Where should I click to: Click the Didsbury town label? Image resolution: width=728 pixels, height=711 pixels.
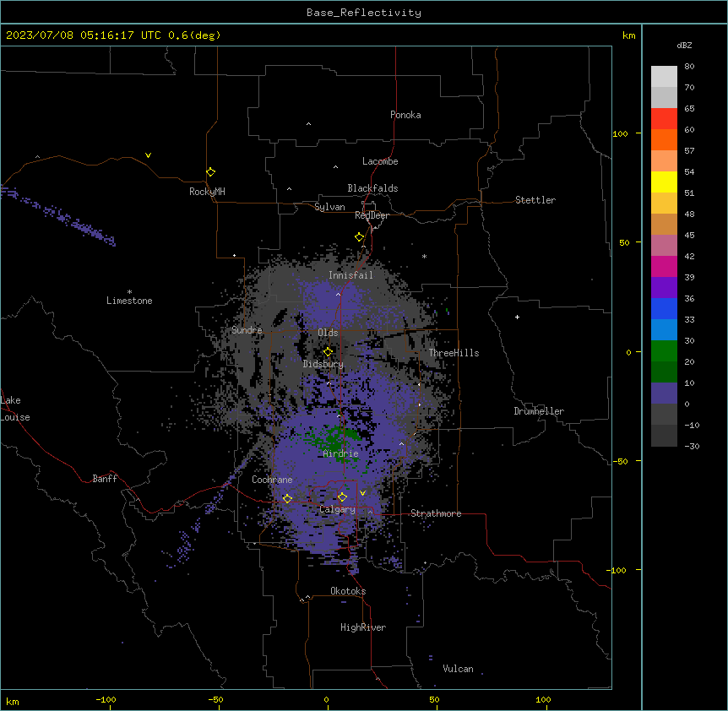(323, 364)
